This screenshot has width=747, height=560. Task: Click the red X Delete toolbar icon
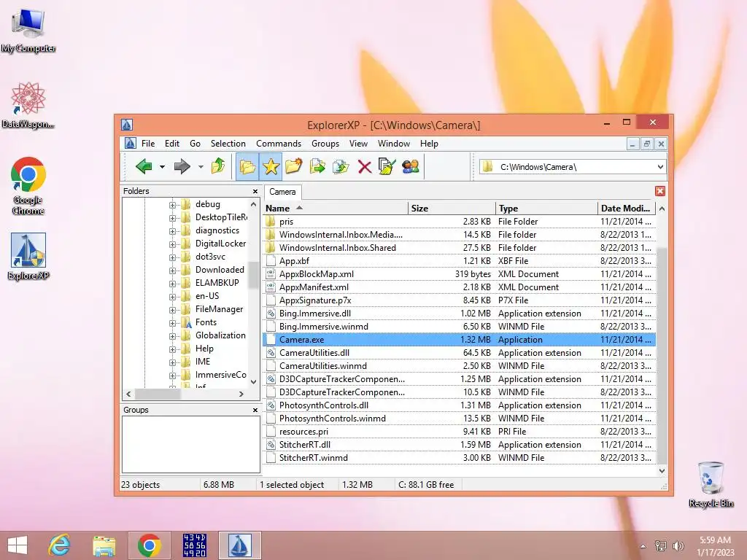(x=365, y=167)
